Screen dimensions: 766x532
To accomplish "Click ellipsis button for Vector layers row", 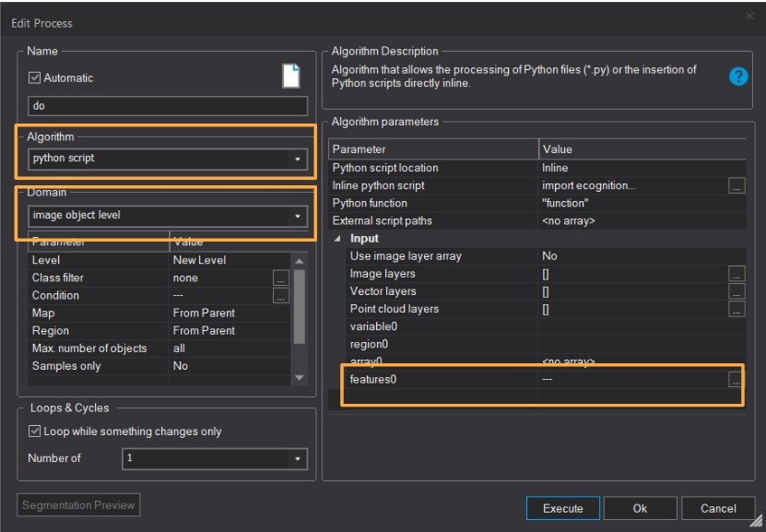I will (x=736, y=291).
